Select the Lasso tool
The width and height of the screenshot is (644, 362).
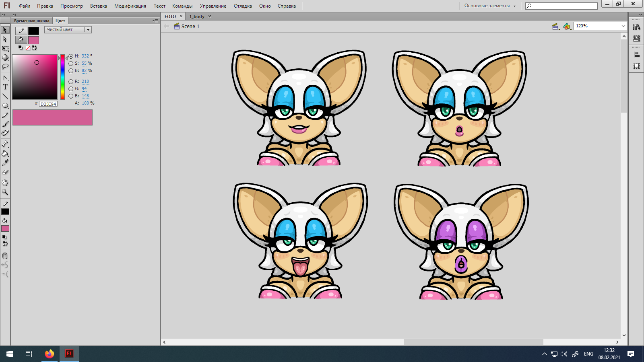click(5, 67)
